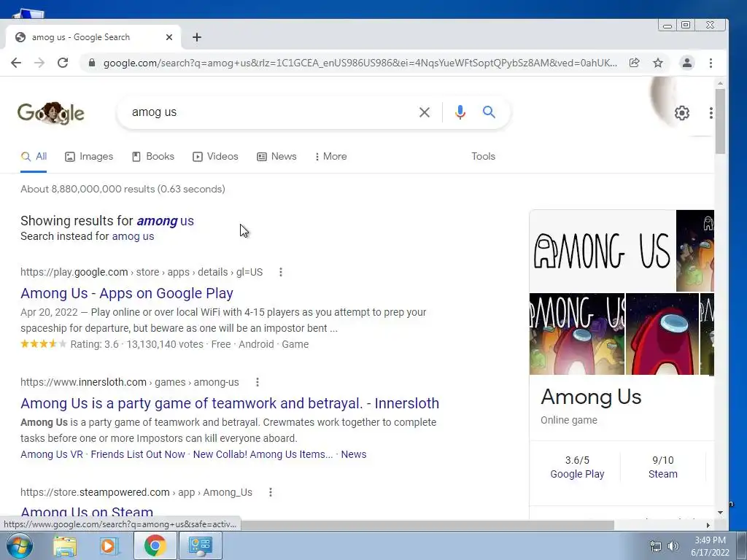Open the Among Us logo image
Screen dimensions: 747x560
[602, 251]
